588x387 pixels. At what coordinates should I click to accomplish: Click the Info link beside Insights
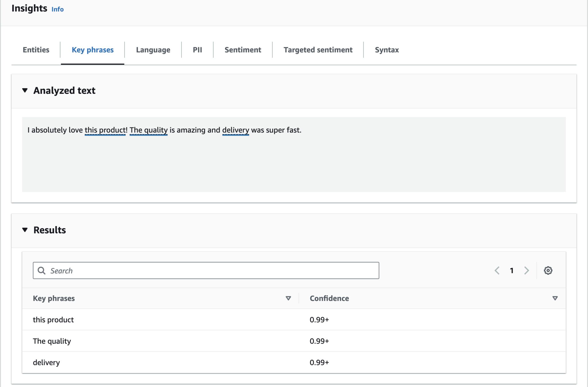pos(57,9)
